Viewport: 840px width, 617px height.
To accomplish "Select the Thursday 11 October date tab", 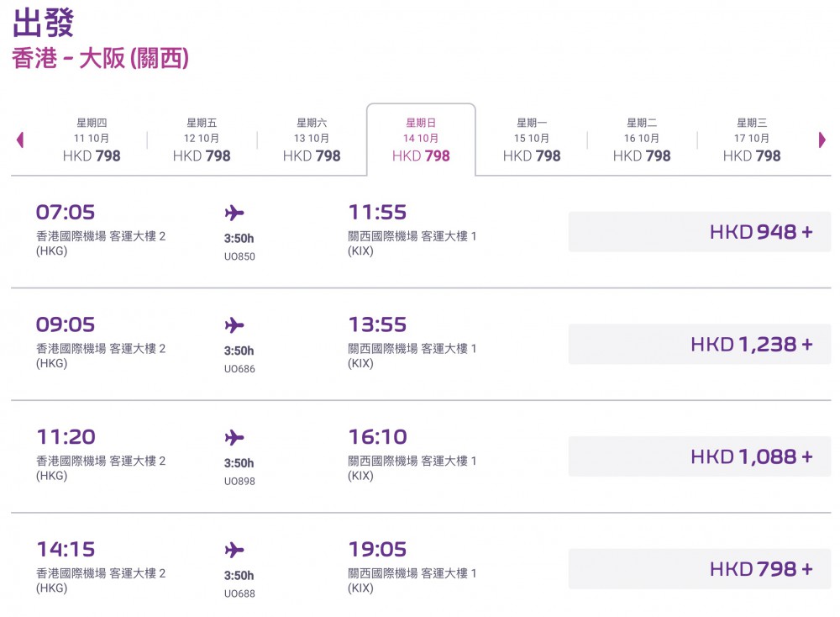I will [x=92, y=140].
